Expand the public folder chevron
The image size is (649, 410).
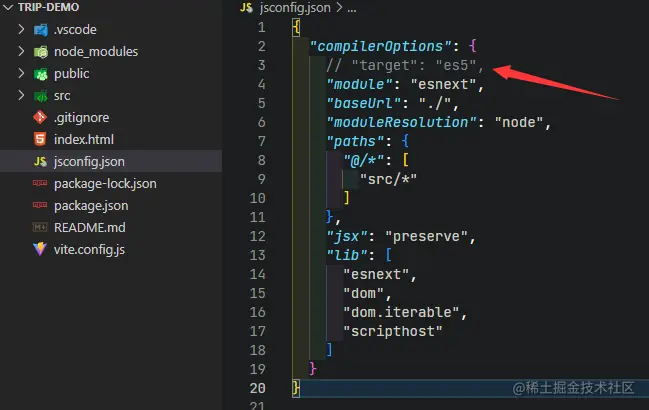21,73
